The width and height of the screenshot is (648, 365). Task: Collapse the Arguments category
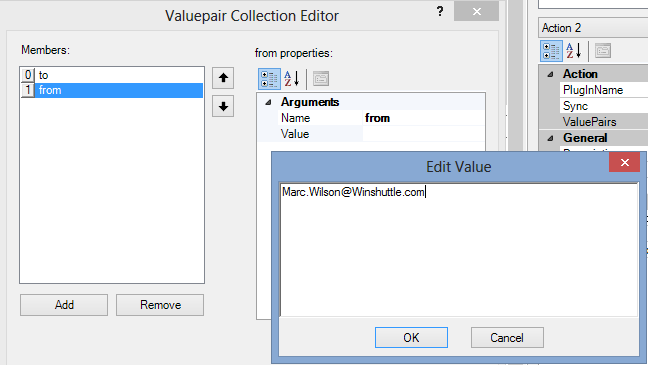(268, 102)
